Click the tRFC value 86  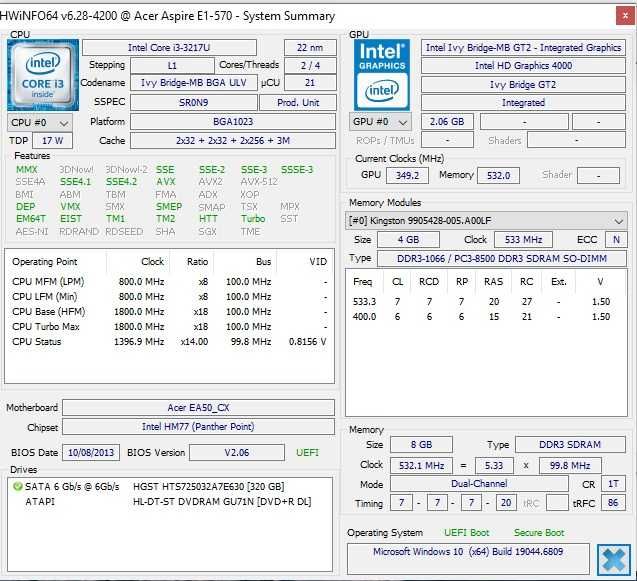(x=613, y=503)
